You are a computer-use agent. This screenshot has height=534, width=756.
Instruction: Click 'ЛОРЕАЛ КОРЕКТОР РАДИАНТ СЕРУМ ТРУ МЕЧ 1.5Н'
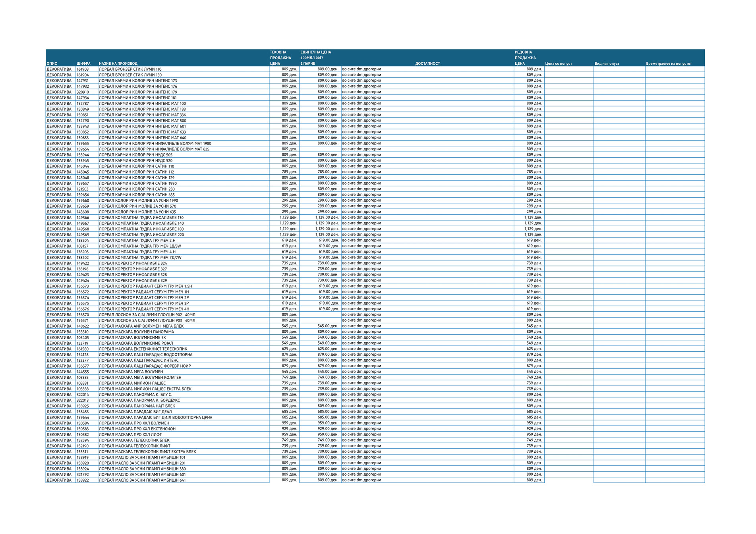(x=145, y=286)
